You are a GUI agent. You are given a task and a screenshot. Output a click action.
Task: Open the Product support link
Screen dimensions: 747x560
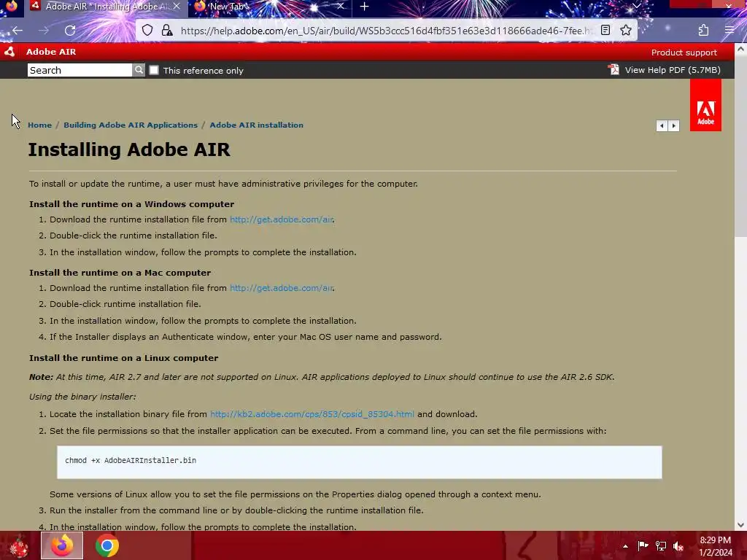point(684,52)
